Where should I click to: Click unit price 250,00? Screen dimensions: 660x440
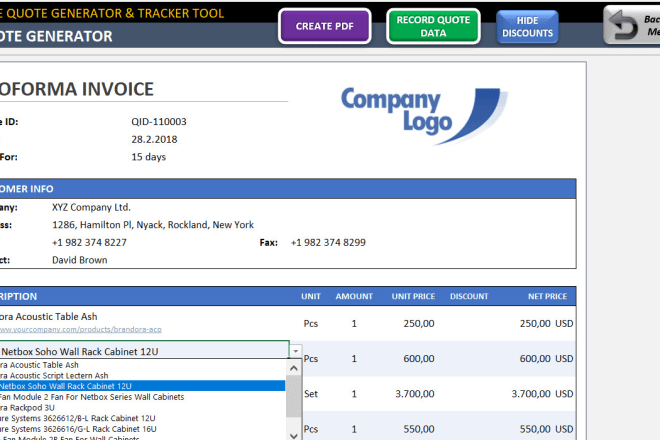419,323
